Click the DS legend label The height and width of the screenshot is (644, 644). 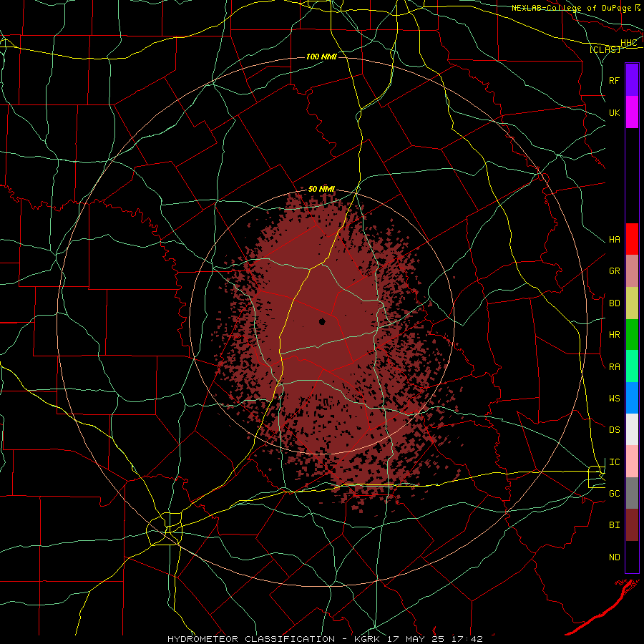click(614, 430)
